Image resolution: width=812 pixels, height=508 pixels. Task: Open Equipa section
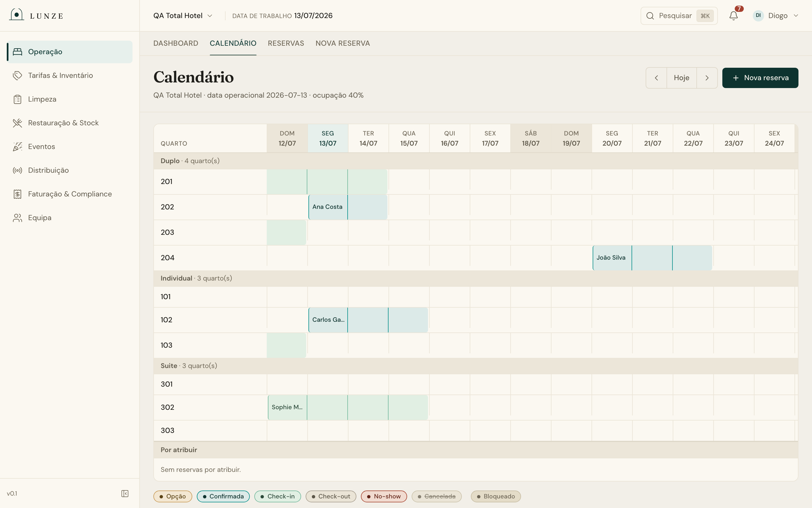coord(69,218)
